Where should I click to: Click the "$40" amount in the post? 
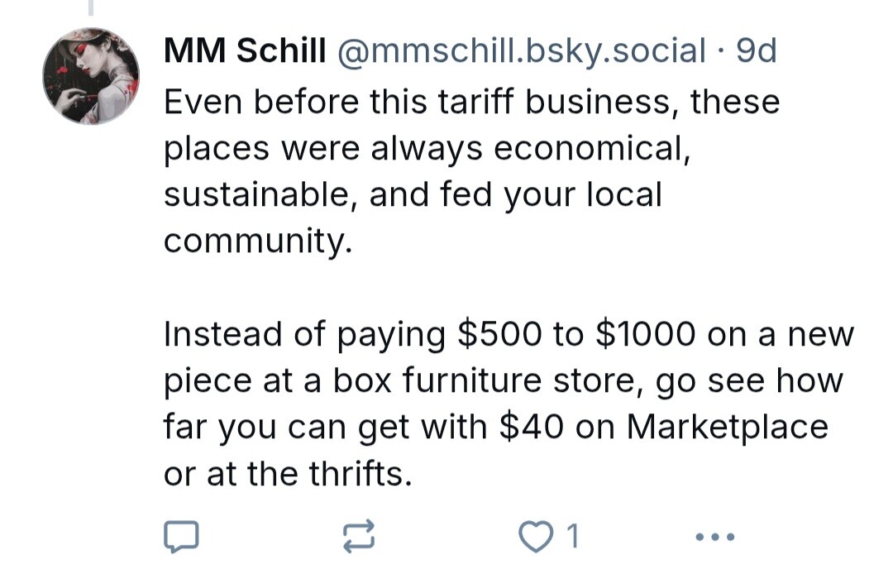point(532,427)
